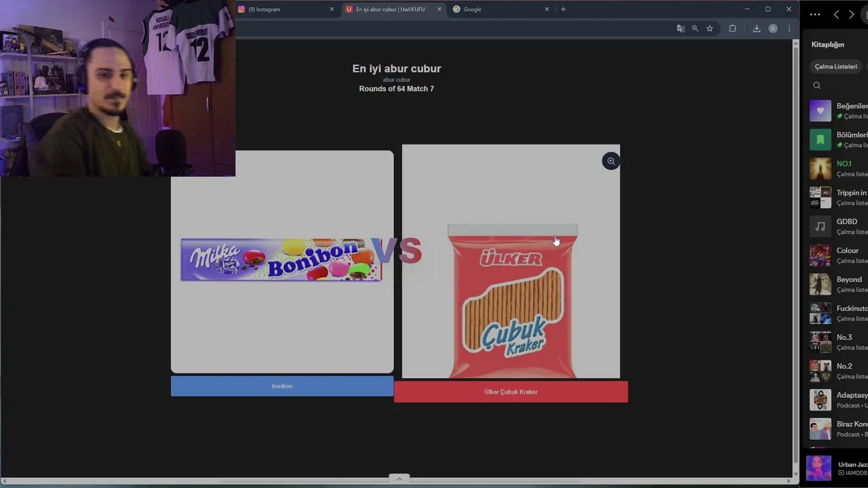Bookmark this page with the star icon
Screen dimensions: 868x488
tap(710, 28)
